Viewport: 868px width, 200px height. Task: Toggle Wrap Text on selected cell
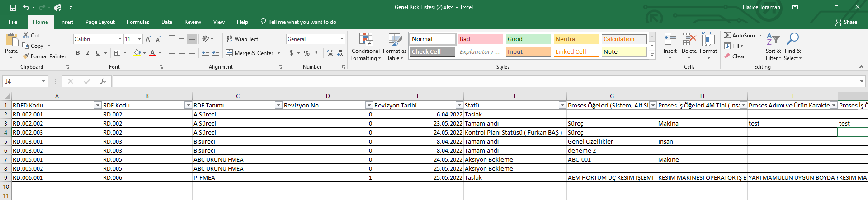coord(242,39)
